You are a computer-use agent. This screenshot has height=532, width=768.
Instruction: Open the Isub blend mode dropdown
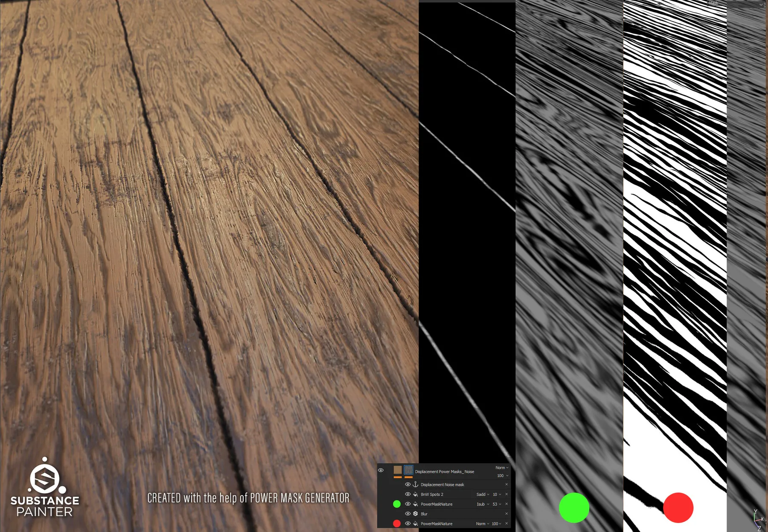pos(483,504)
